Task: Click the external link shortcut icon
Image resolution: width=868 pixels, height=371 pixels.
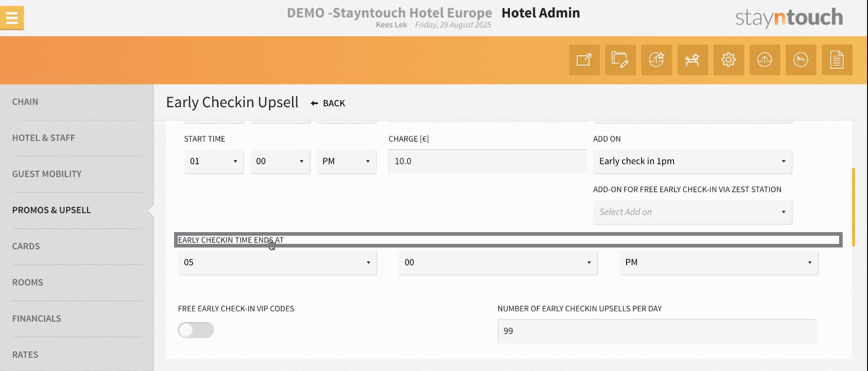Action: coord(584,60)
